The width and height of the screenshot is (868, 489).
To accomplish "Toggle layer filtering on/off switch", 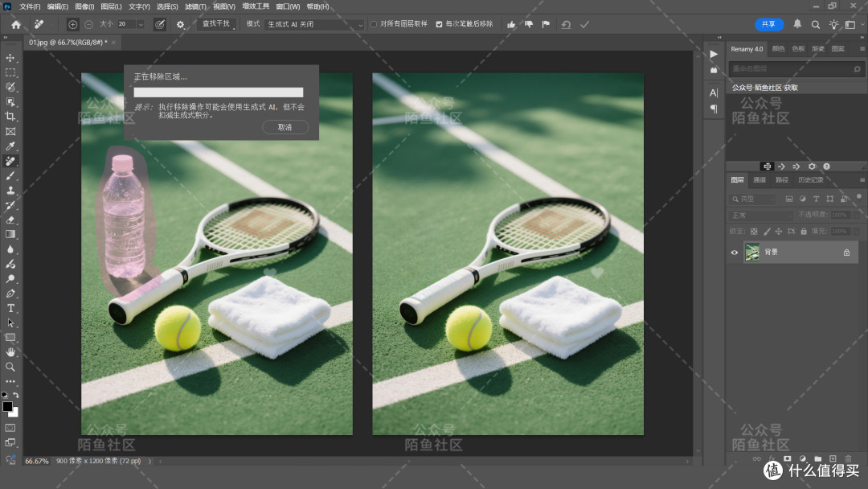I will [859, 196].
